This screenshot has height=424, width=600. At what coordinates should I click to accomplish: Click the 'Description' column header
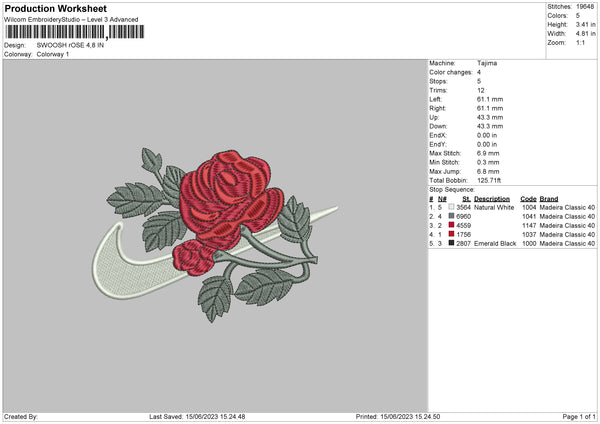tap(492, 199)
